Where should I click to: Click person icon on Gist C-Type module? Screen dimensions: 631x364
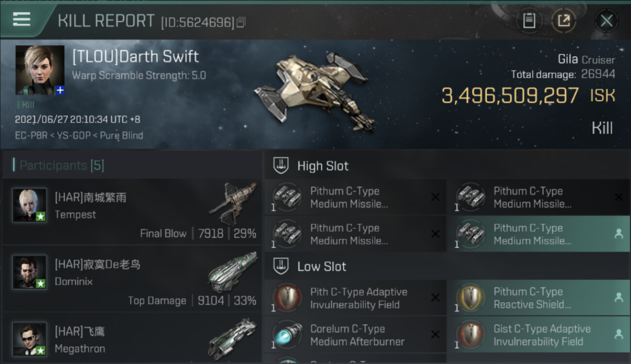[x=618, y=334]
